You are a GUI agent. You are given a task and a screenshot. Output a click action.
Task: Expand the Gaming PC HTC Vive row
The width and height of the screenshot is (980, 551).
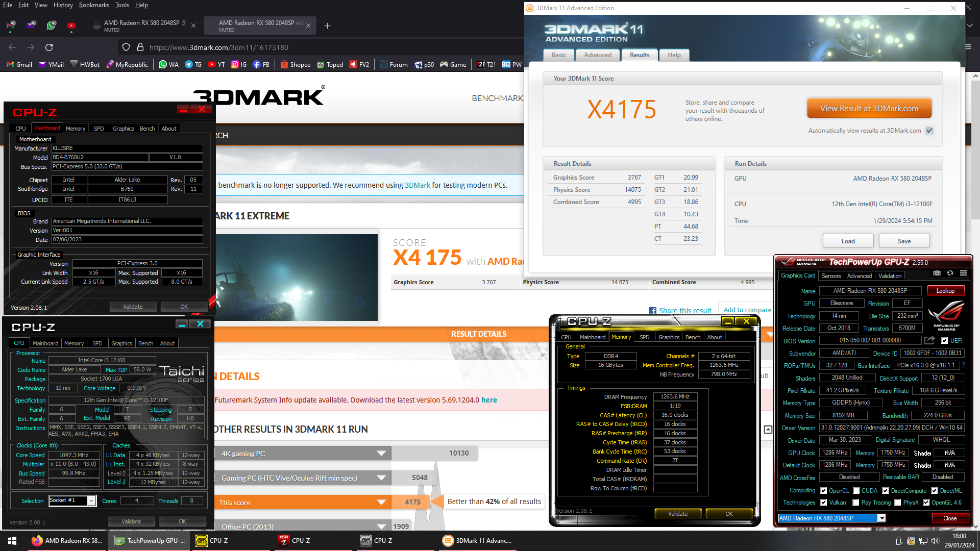(381, 478)
